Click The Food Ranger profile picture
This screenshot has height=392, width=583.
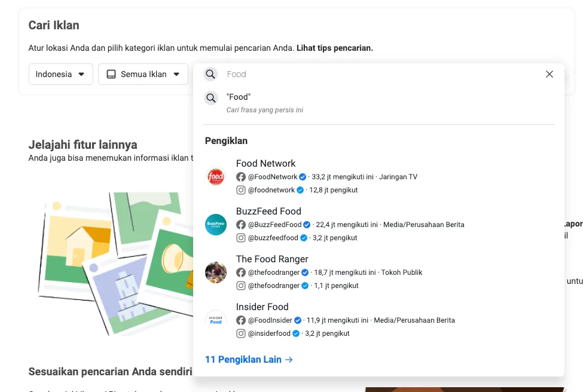click(x=215, y=272)
